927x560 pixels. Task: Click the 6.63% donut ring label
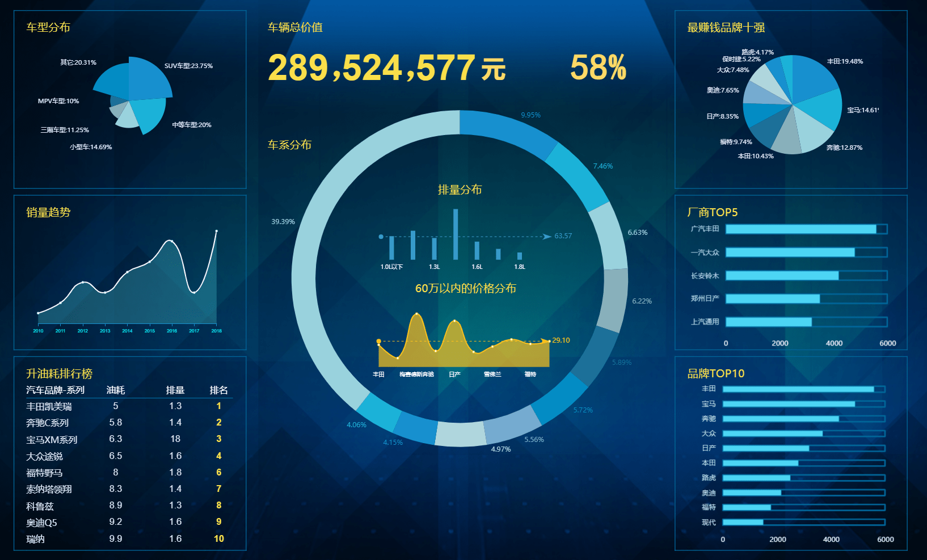tap(638, 233)
